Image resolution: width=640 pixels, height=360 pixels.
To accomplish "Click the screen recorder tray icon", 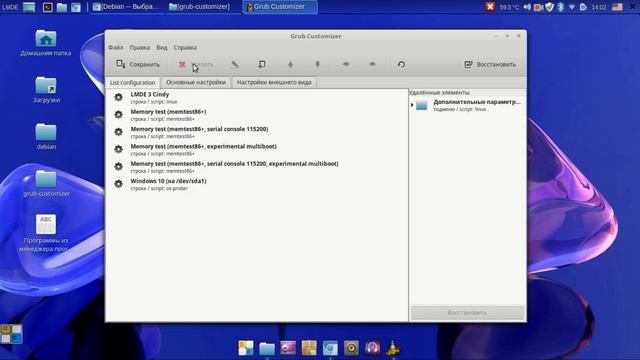I will (x=538, y=7).
